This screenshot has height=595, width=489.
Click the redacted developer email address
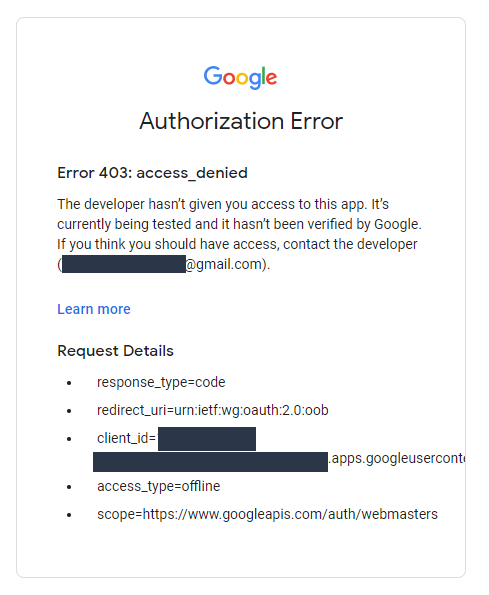tap(124, 264)
